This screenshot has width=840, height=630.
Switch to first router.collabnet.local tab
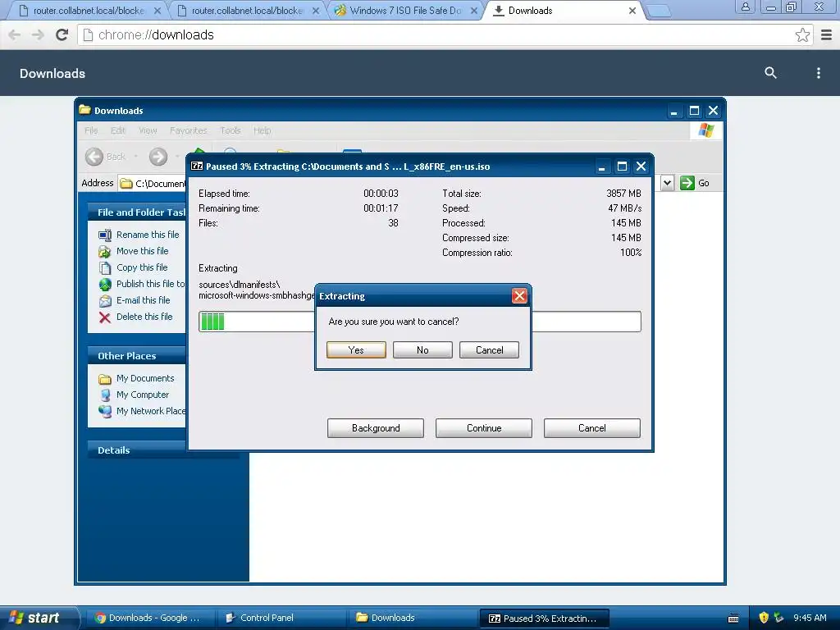(89, 11)
